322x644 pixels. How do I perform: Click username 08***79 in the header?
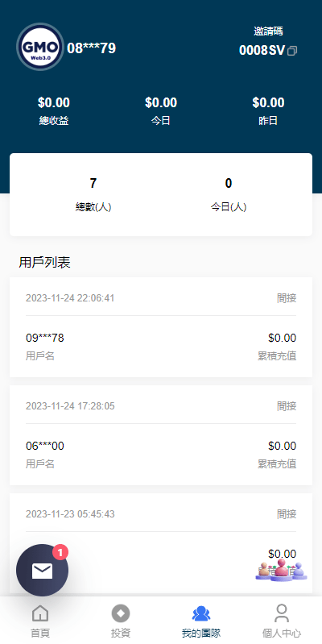91,48
